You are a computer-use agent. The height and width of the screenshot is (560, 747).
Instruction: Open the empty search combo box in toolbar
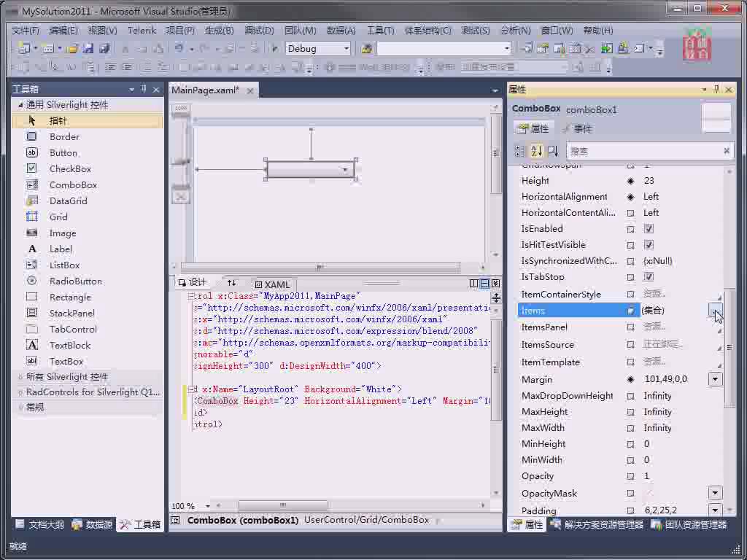coord(444,49)
